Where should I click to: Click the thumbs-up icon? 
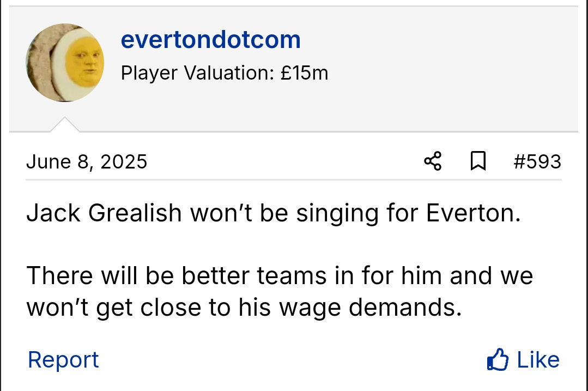(497, 360)
